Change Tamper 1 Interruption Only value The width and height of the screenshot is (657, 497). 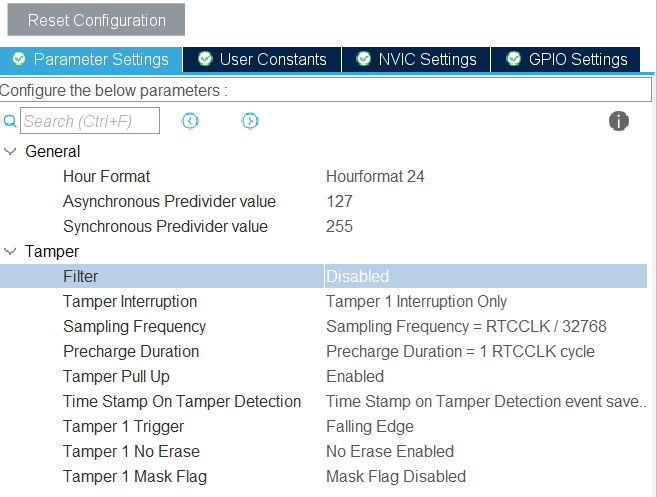(416, 301)
